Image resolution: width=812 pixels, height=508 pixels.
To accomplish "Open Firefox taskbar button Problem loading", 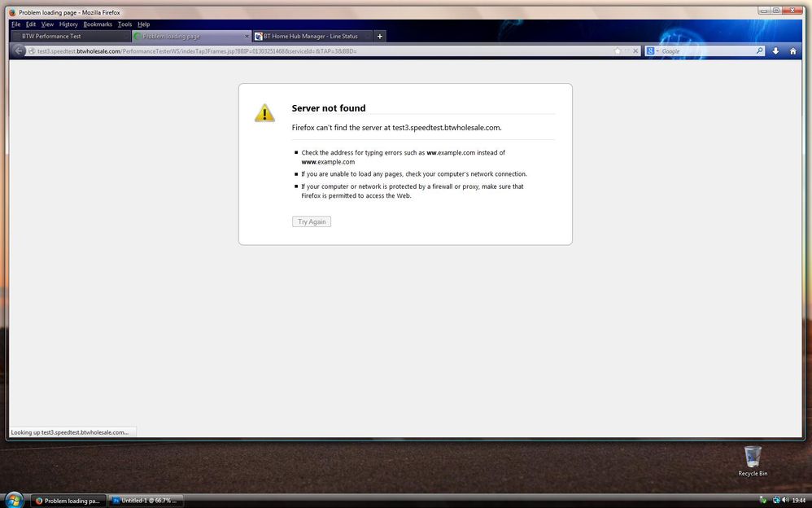I will 68,501.
